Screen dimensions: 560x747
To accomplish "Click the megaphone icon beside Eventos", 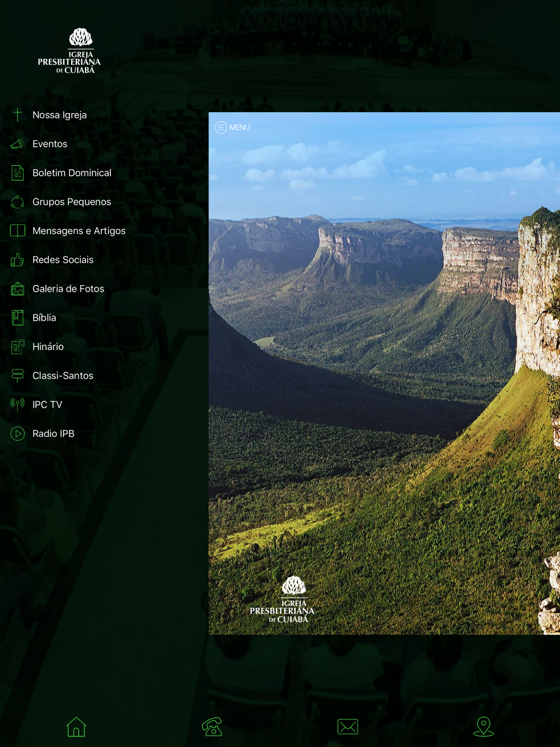I will coord(18,144).
